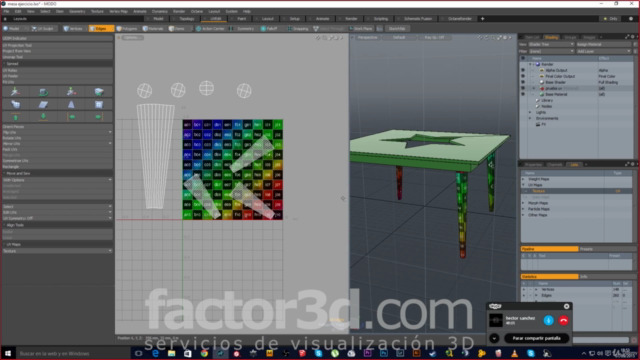Image resolution: width=640 pixels, height=360 pixels.
Task: Expand the Weight Maps list entry
Action: click(x=524, y=179)
